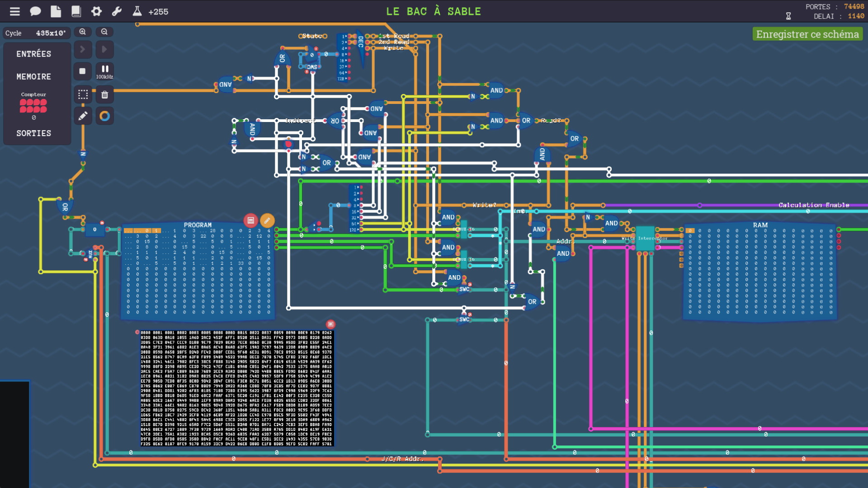868x488 pixels.
Task: Toggle the pencil edit tool
Action: [x=83, y=116]
